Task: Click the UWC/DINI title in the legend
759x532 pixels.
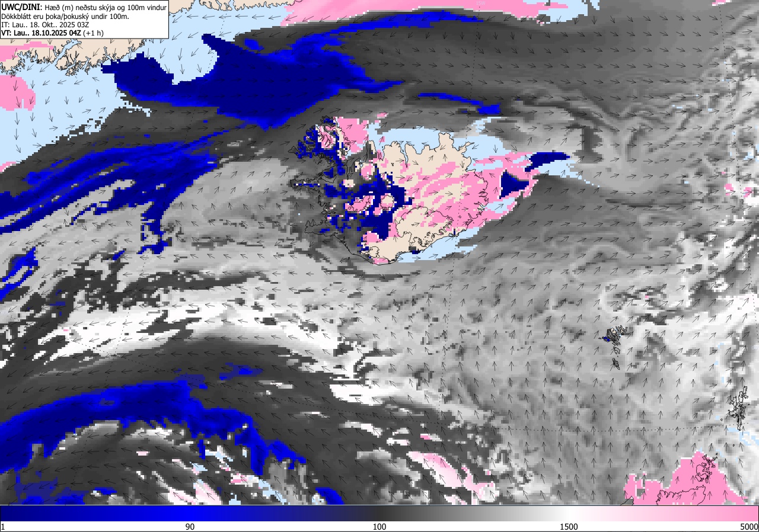Action: (x=22, y=7)
